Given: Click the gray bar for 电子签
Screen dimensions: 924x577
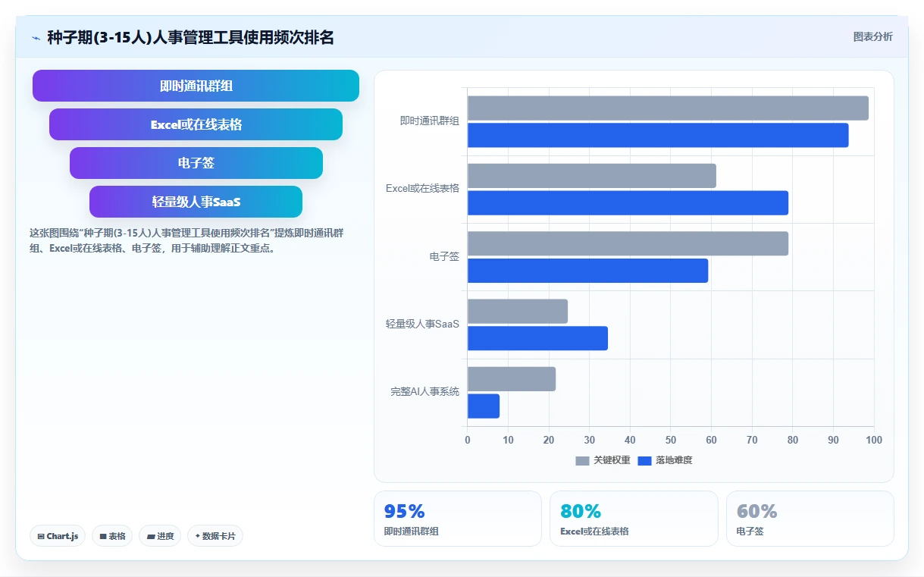Looking at the screenshot, I should (x=628, y=243).
